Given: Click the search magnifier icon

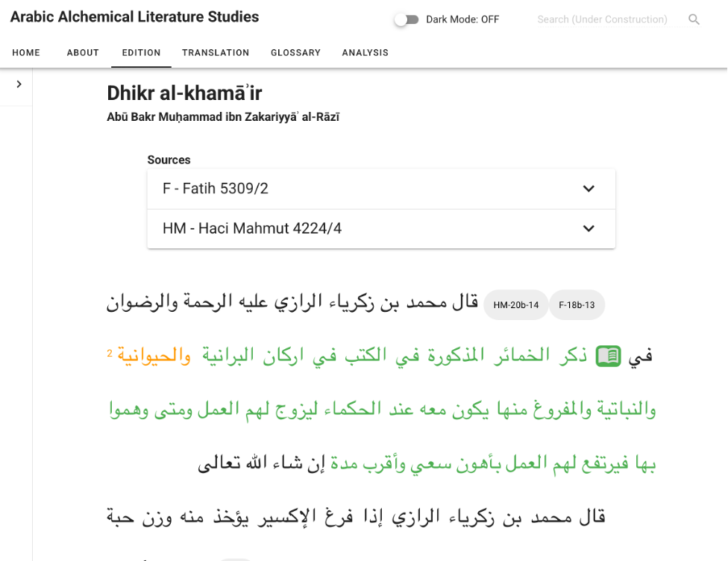Looking at the screenshot, I should (x=694, y=19).
